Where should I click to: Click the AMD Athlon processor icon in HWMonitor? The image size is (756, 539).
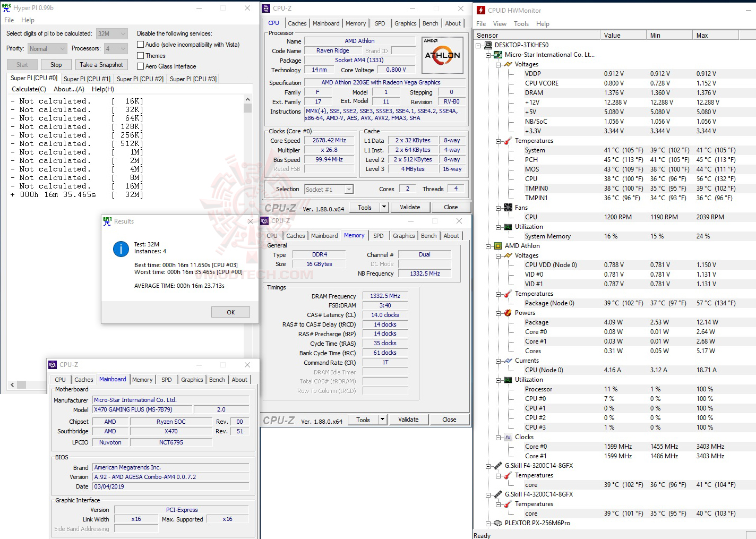498,246
